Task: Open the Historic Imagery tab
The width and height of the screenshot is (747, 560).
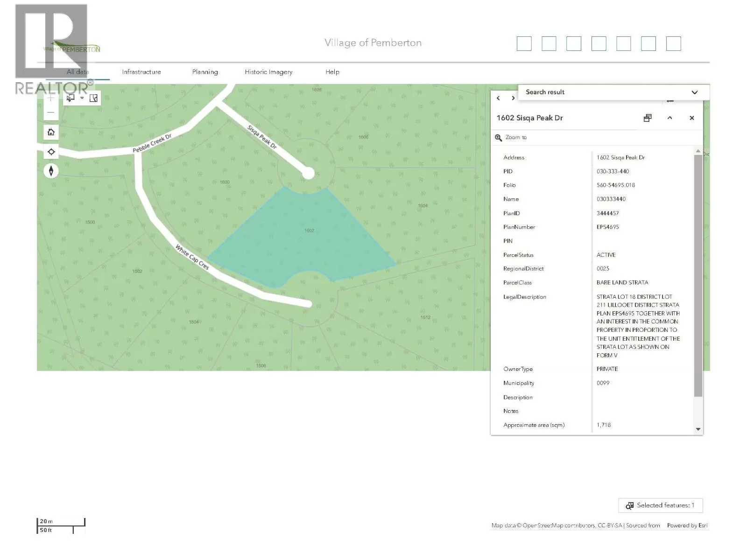Action: [x=268, y=72]
